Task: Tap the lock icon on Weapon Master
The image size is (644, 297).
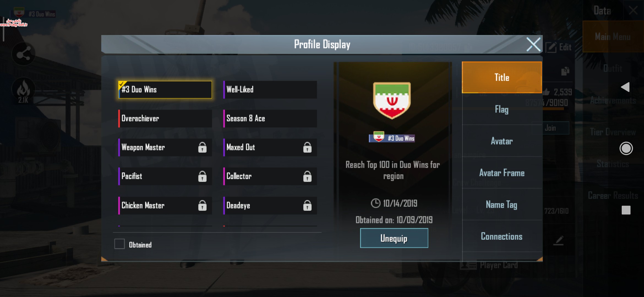Action: (202, 147)
